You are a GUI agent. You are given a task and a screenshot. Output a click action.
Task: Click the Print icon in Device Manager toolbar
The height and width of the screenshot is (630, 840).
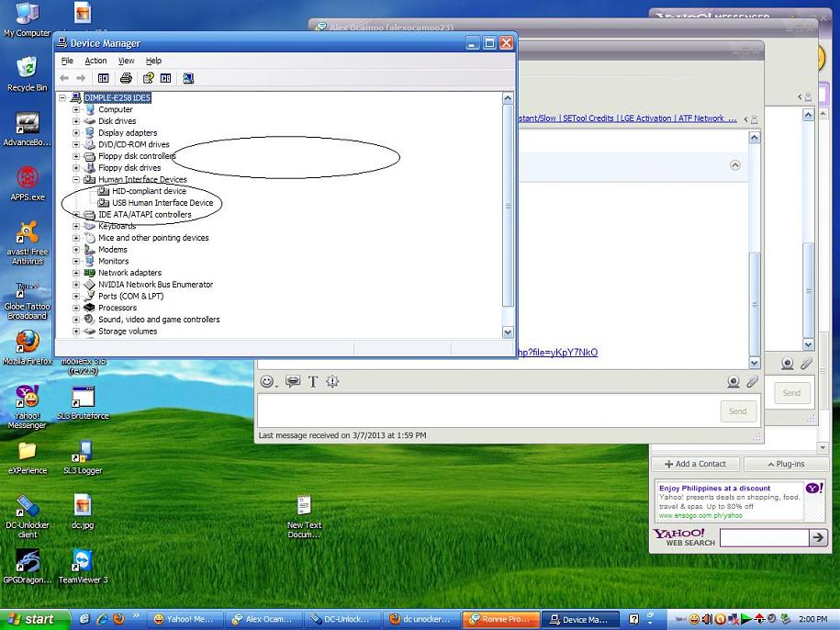pos(126,78)
